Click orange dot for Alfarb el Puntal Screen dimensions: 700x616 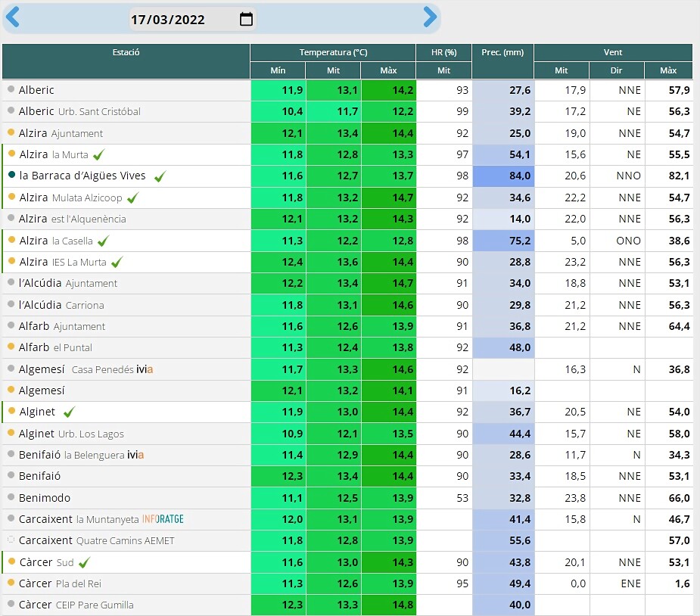click(11, 347)
